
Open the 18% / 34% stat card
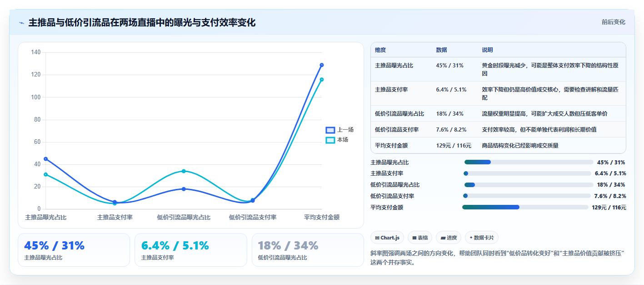(308, 250)
